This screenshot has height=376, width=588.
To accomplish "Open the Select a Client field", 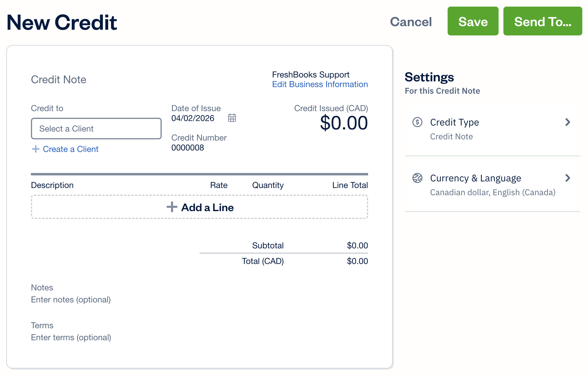I will (x=96, y=129).
